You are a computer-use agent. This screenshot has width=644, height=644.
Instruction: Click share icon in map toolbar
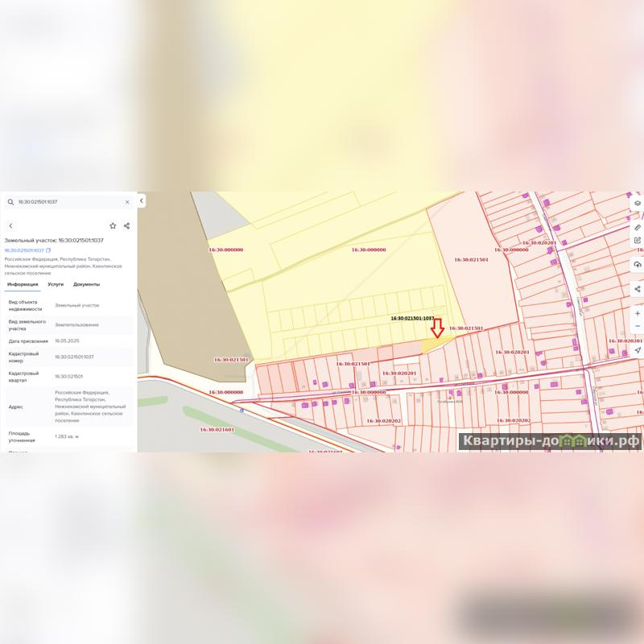(x=638, y=289)
